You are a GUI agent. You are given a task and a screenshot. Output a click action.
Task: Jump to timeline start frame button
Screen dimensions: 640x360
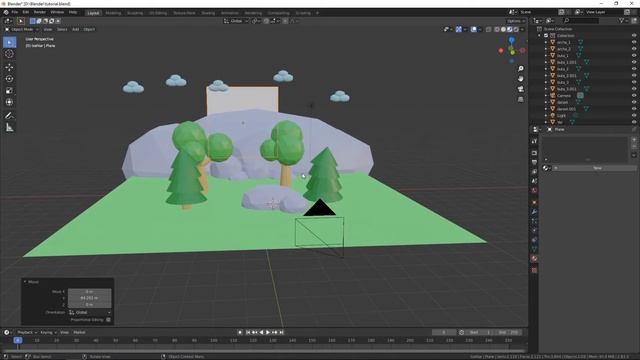[x=248, y=332]
